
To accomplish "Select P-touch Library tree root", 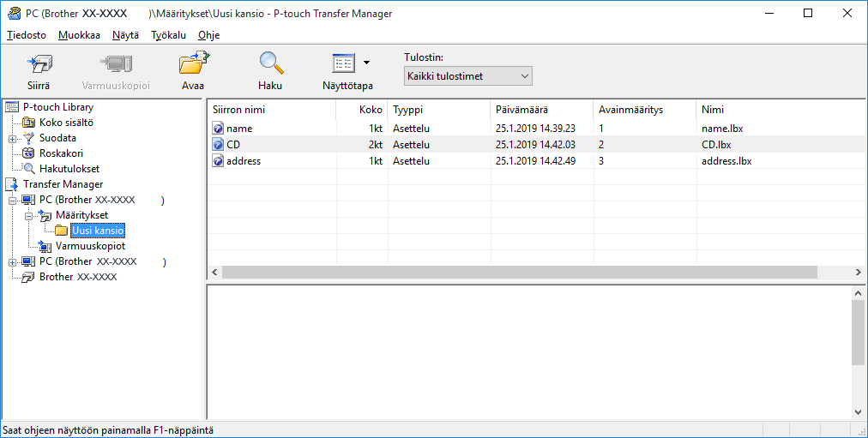I will click(x=58, y=107).
